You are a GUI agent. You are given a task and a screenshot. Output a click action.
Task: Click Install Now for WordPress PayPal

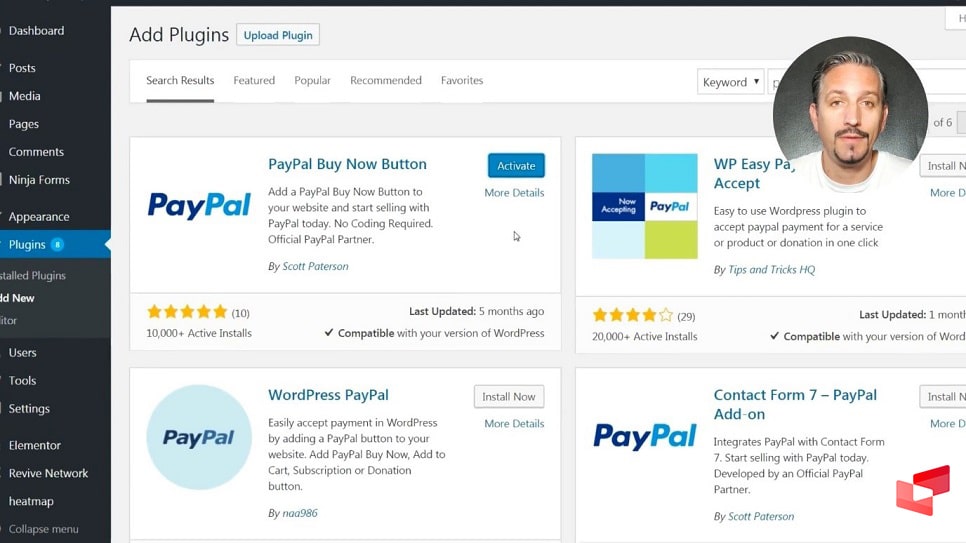(x=509, y=397)
